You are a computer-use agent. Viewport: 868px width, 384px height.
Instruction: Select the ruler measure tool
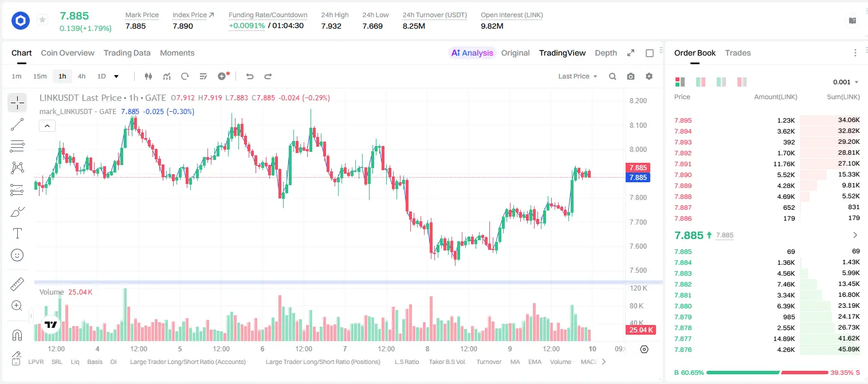[17, 284]
